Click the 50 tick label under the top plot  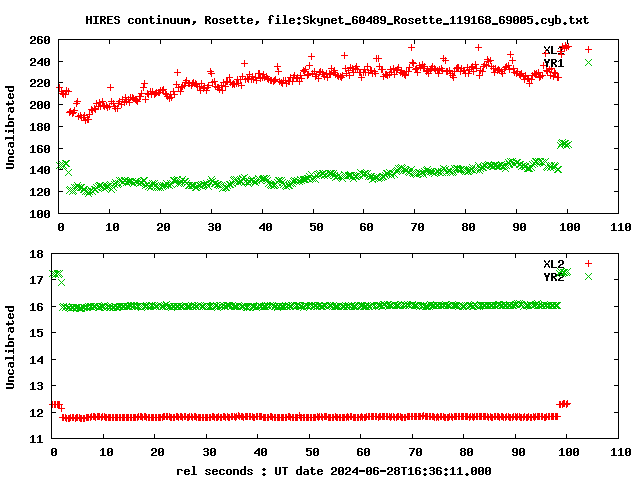point(316,227)
